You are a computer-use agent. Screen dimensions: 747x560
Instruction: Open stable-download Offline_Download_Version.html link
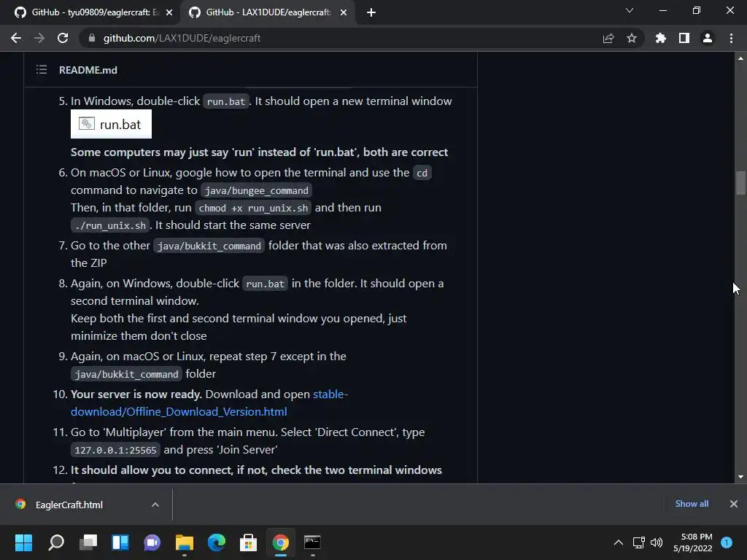[x=209, y=402]
